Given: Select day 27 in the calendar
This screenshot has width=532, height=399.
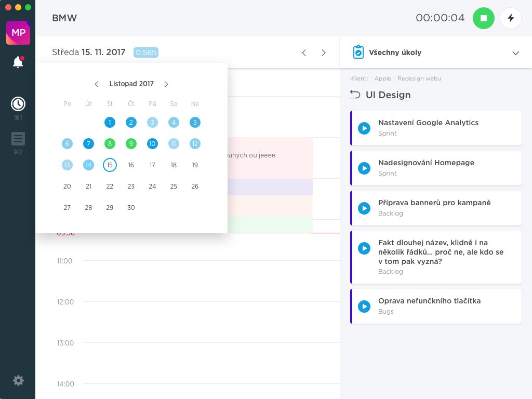Looking at the screenshot, I should tap(67, 208).
